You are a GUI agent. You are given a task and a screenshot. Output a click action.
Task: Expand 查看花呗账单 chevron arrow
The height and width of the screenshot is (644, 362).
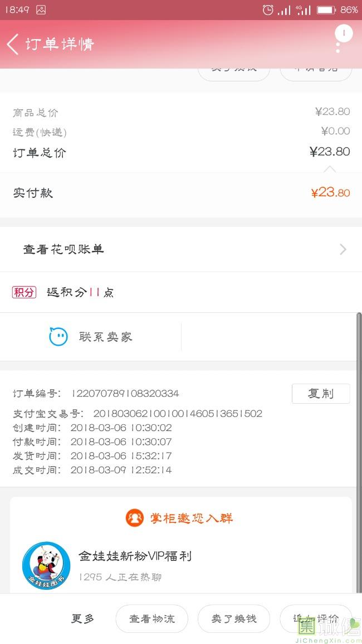343,249
